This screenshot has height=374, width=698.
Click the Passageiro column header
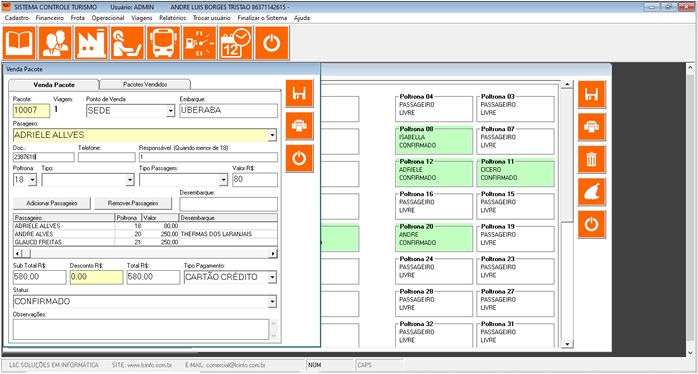64,218
